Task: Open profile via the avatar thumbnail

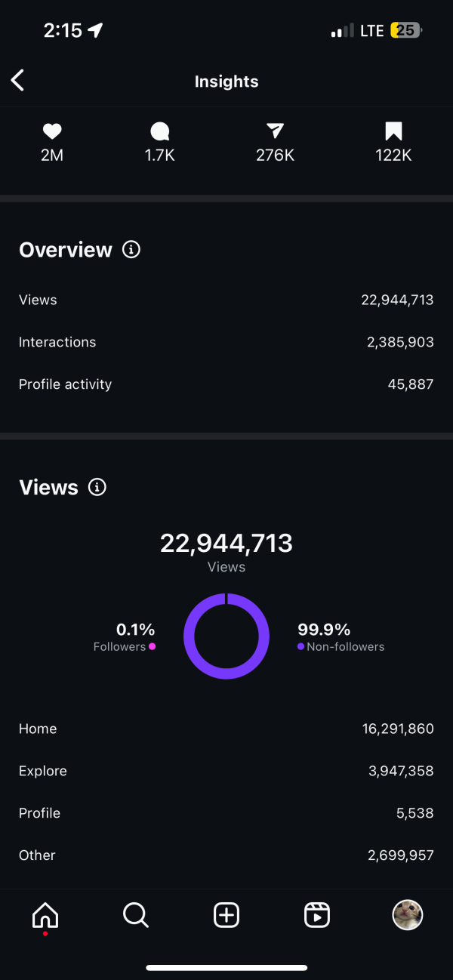Action: click(408, 915)
